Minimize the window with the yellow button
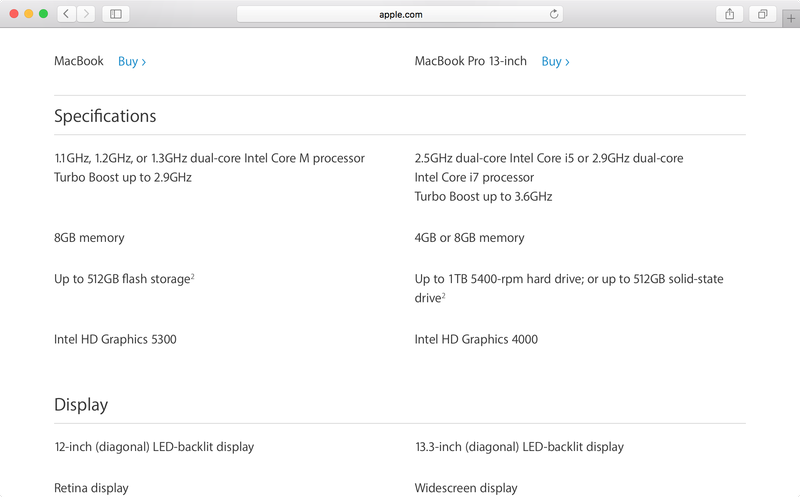The width and height of the screenshot is (800, 497). (x=29, y=14)
